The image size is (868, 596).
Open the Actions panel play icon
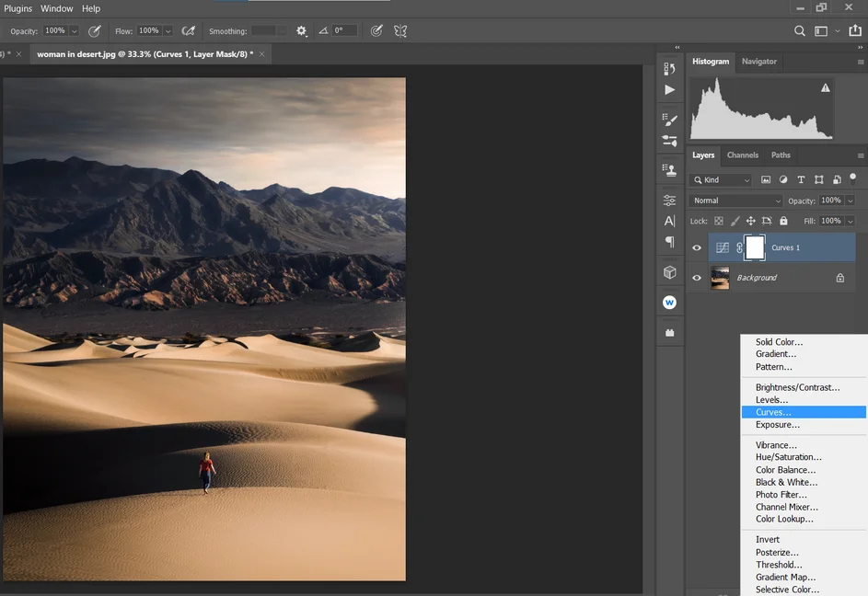pyautogui.click(x=669, y=90)
